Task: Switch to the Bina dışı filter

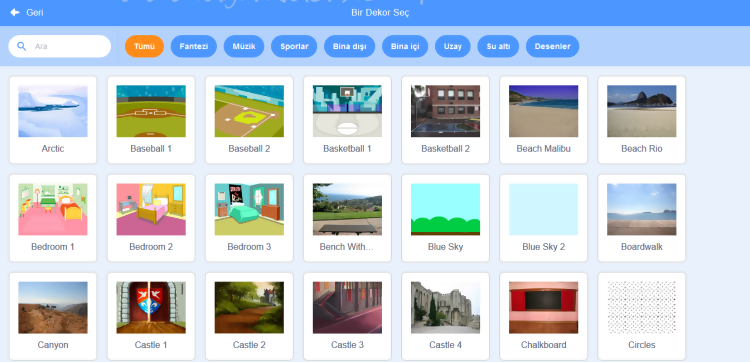Action: [350, 46]
